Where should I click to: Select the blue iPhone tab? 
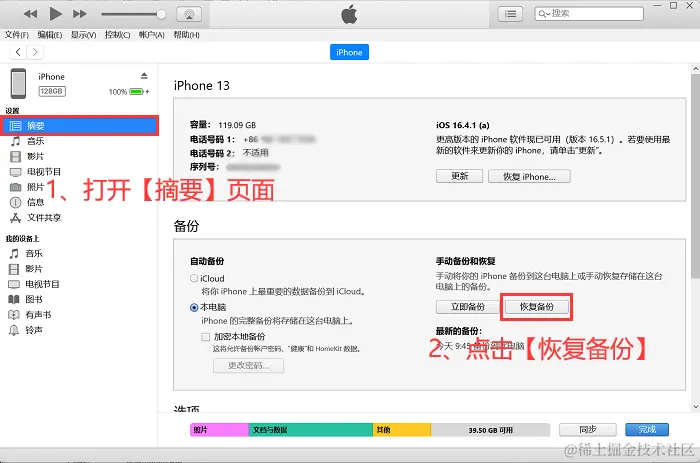coord(349,52)
